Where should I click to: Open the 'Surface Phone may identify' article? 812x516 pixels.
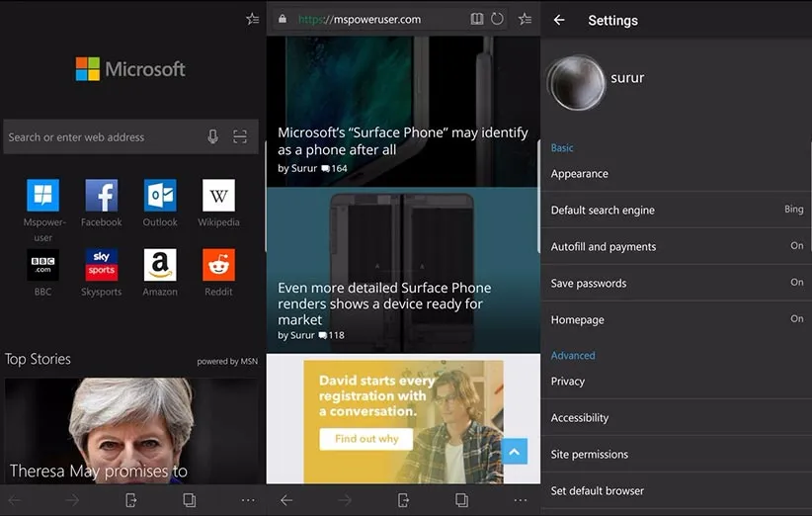(402, 140)
